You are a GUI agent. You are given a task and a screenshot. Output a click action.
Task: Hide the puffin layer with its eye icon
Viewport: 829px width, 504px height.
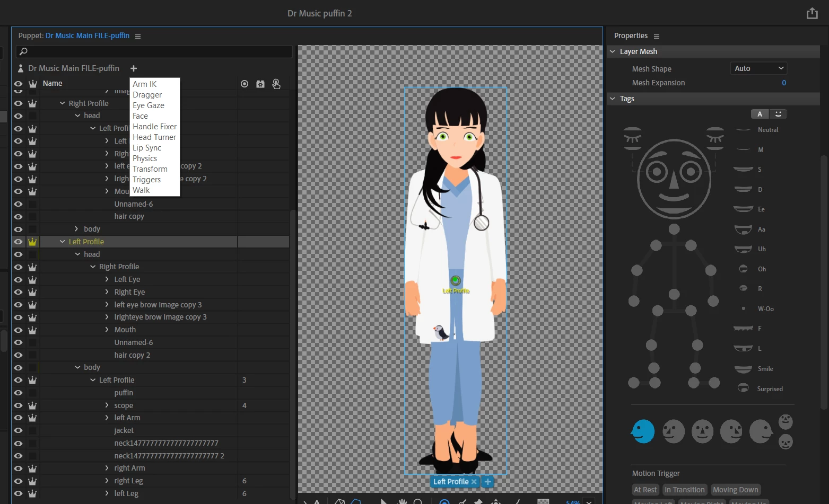[x=18, y=393]
